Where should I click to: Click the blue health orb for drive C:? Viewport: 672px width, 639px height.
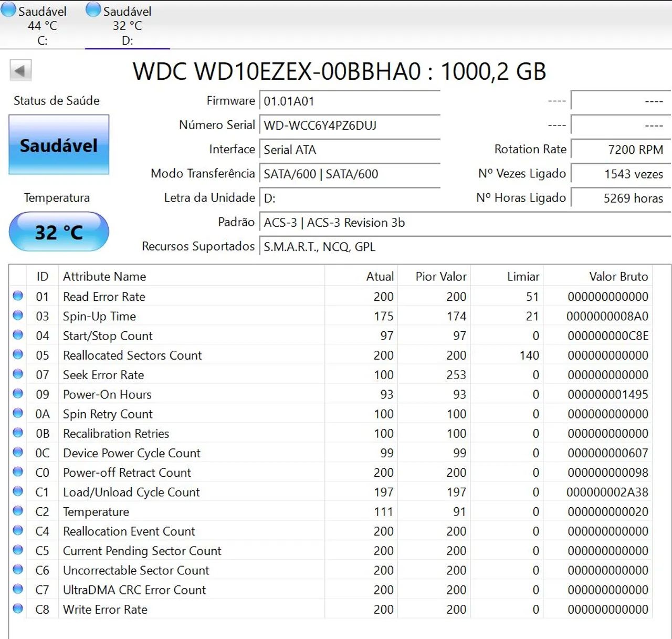pos(8,9)
